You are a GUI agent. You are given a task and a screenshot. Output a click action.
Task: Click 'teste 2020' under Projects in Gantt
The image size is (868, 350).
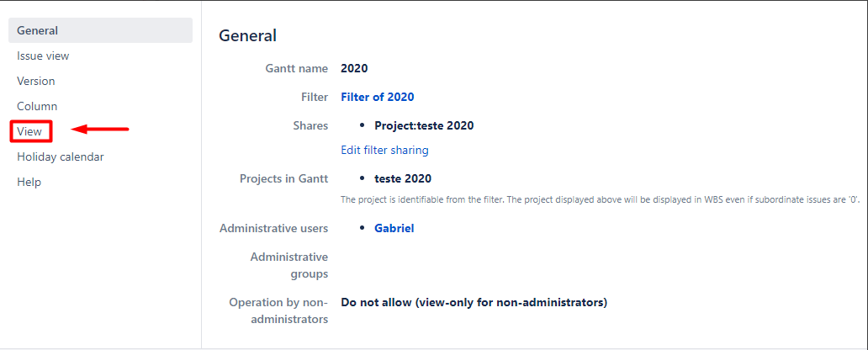pos(403,178)
